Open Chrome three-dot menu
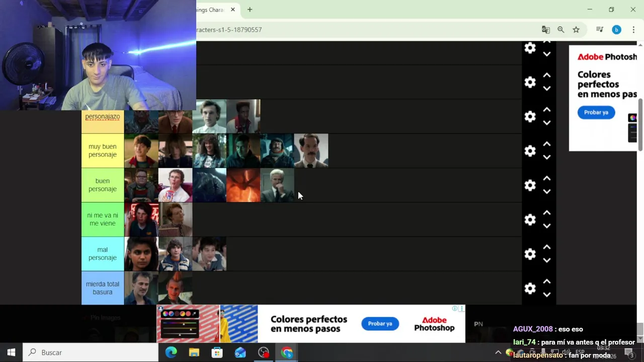This screenshot has height=362, width=644. pyautogui.click(x=633, y=30)
